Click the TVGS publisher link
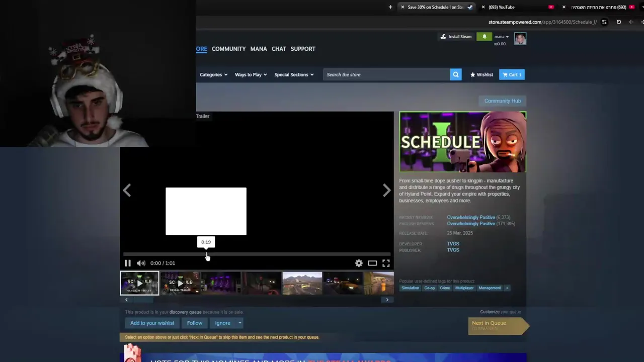The width and height of the screenshot is (644, 362). coord(453,250)
